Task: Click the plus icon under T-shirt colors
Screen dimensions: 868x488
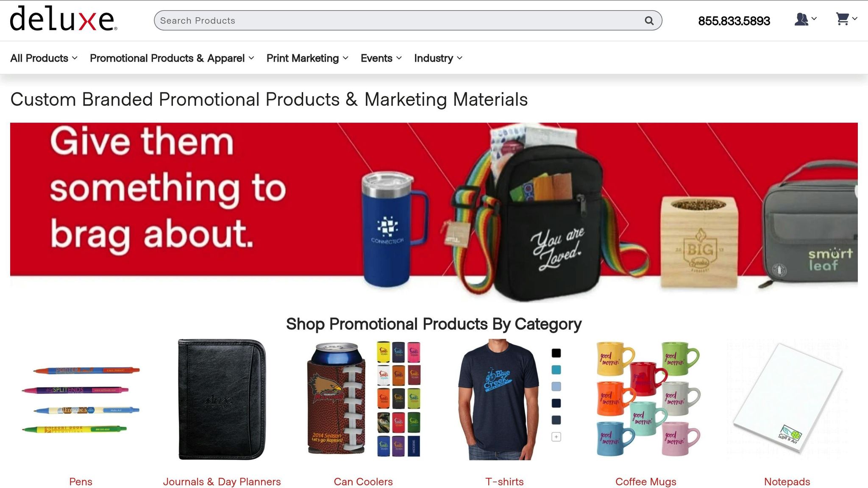Action: (x=556, y=437)
